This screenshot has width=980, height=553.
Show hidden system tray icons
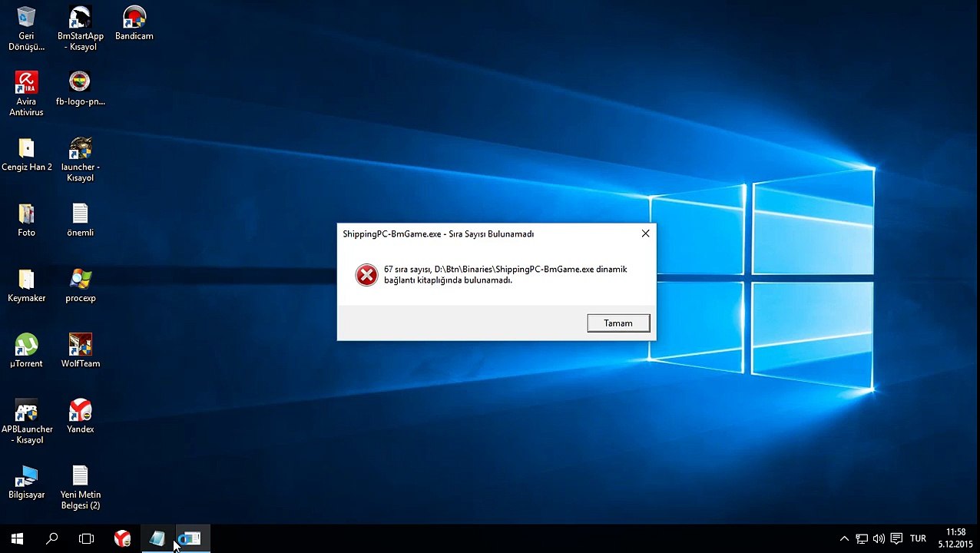point(844,538)
